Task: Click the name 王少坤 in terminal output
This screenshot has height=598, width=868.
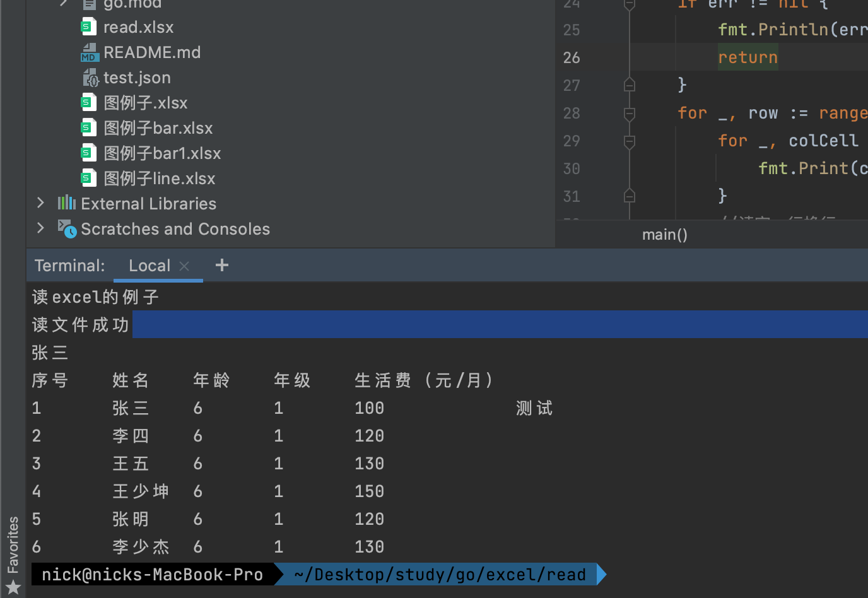Action: (x=141, y=491)
